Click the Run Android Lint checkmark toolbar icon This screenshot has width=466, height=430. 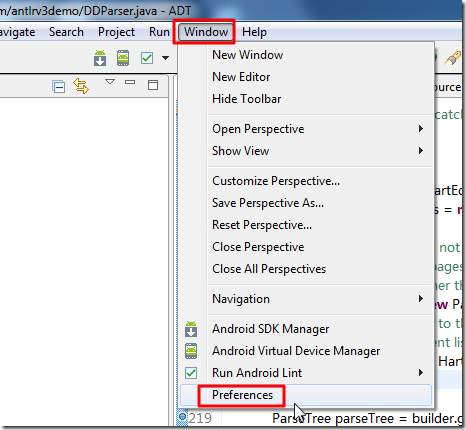tap(147, 58)
